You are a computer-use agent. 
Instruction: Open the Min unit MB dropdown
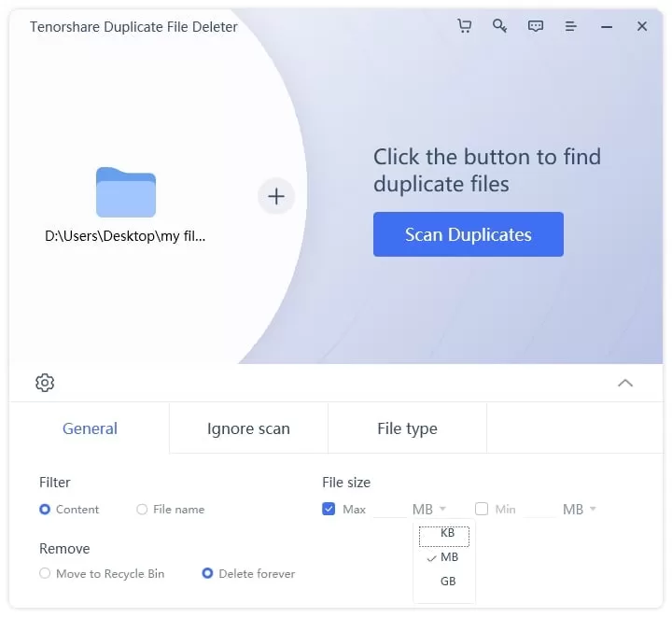click(x=580, y=509)
